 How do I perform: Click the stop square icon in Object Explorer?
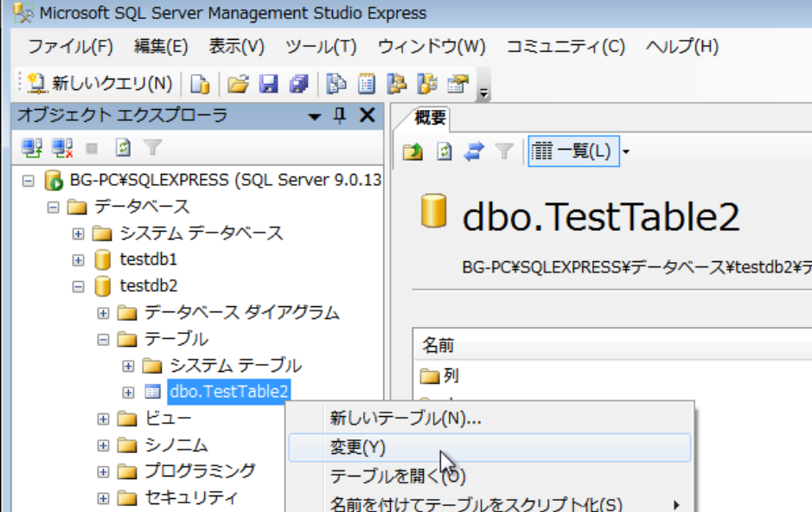point(92,149)
